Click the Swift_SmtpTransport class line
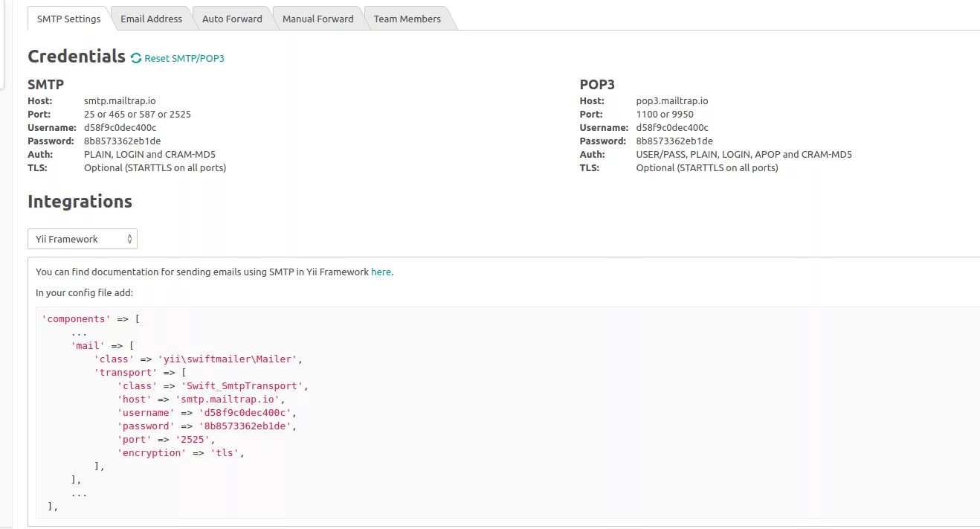980x529 pixels. [x=213, y=385]
